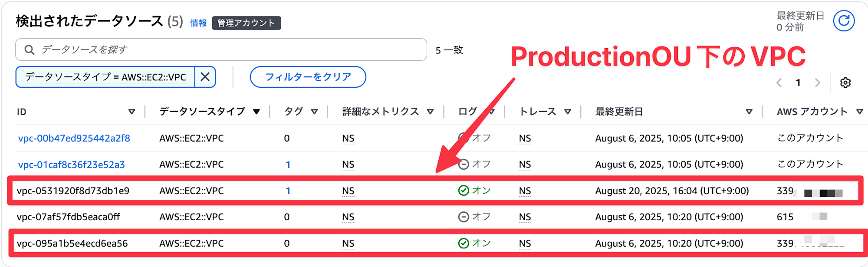Go to previous page arrow

click(779, 82)
